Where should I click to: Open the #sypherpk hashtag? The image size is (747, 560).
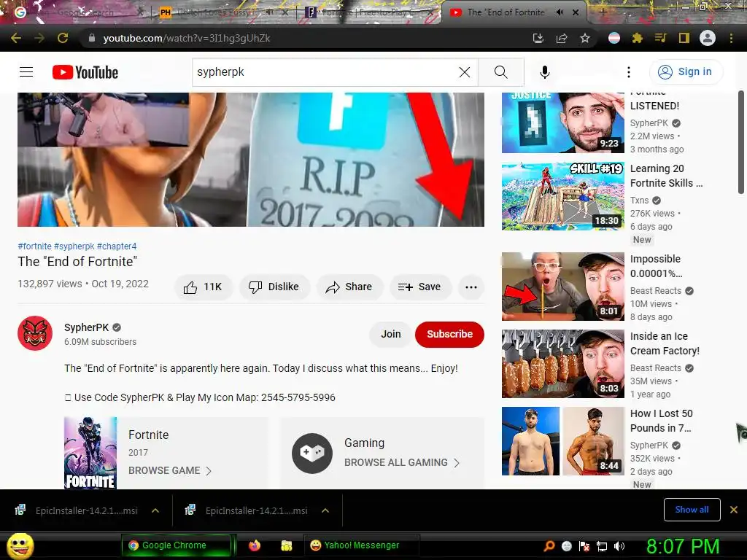coord(74,246)
